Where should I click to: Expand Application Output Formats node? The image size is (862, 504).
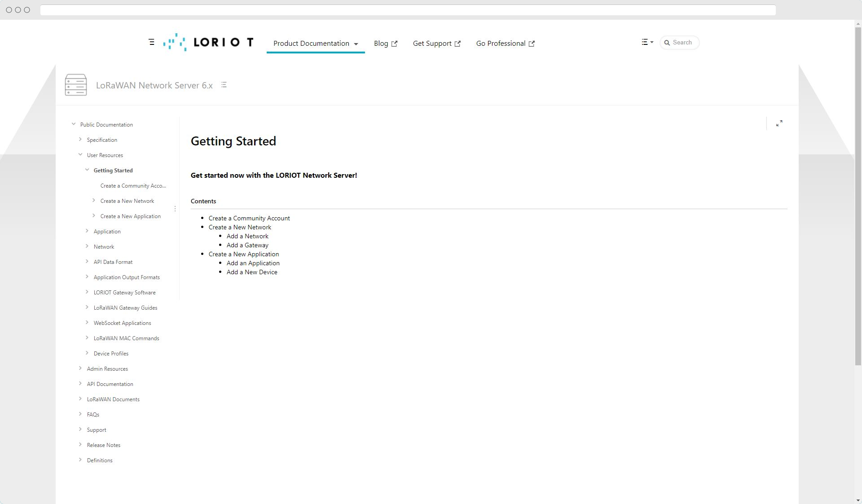(87, 277)
